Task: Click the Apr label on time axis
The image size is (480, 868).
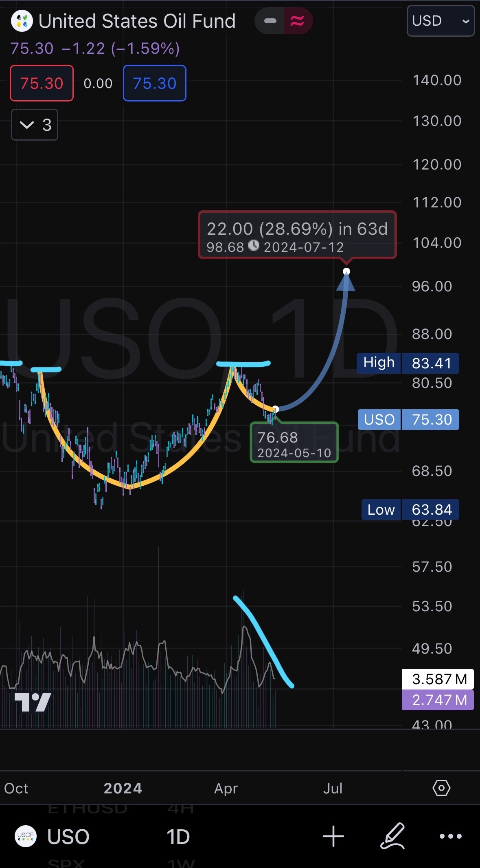Action: [226, 789]
